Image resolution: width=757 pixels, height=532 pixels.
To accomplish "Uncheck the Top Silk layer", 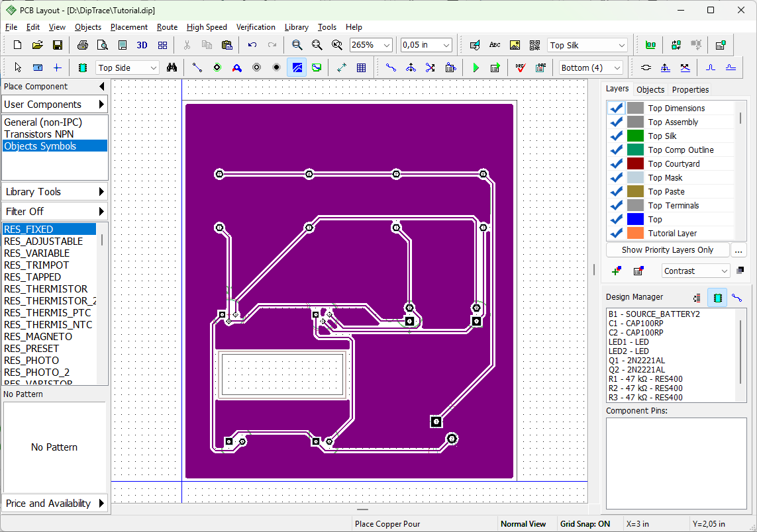I will point(616,136).
